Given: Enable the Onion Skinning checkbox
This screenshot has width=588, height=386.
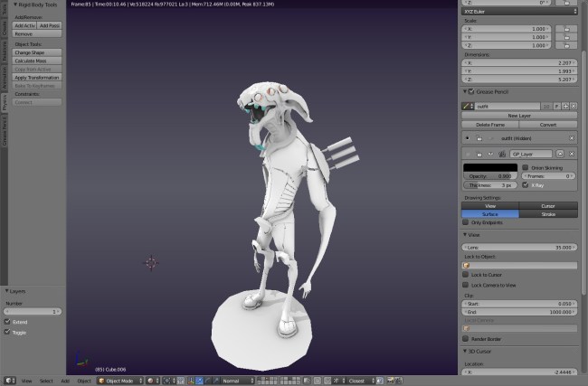Looking at the screenshot, I should pos(526,168).
